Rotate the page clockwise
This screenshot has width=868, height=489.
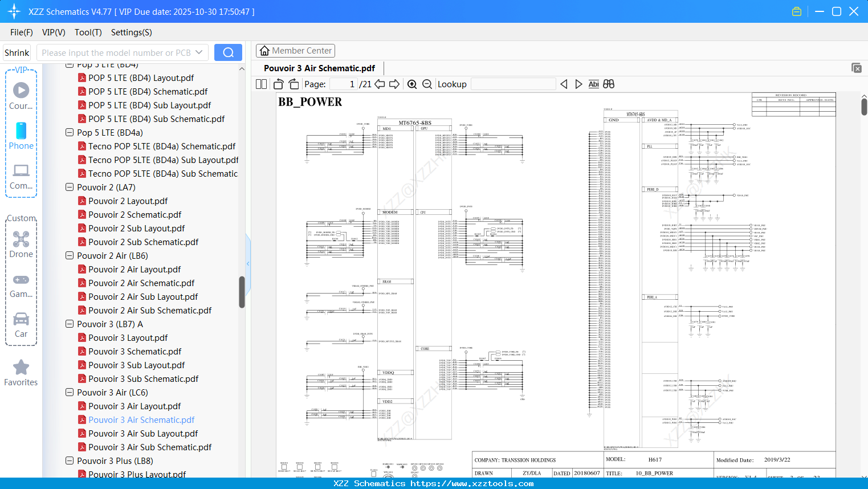293,84
